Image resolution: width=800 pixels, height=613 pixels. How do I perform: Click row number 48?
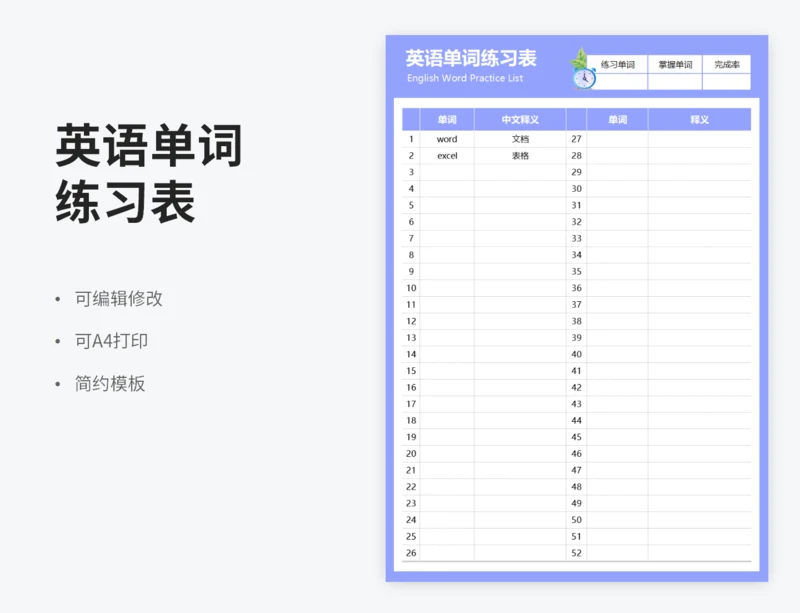tap(577, 486)
